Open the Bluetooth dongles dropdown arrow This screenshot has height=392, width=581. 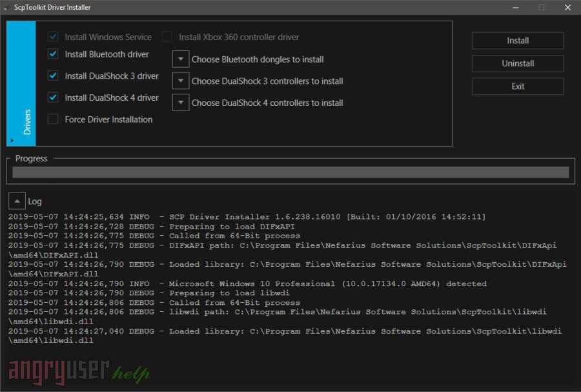pyautogui.click(x=180, y=59)
